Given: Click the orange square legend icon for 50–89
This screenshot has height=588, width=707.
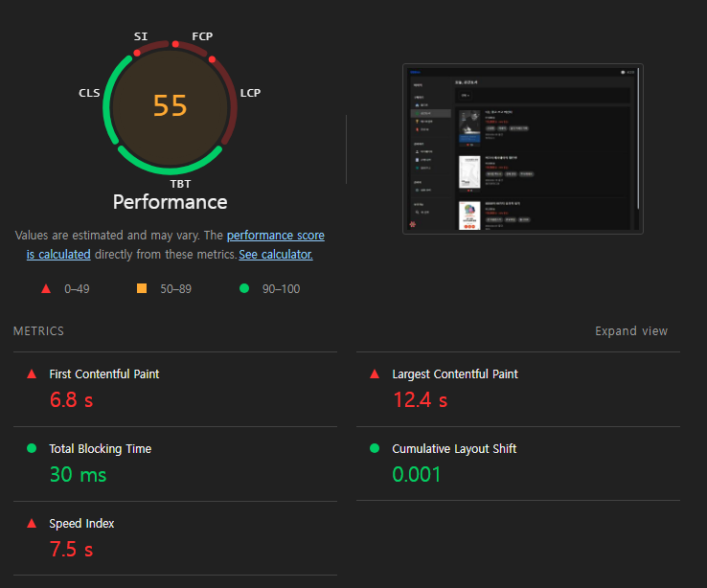Looking at the screenshot, I should [142, 288].
